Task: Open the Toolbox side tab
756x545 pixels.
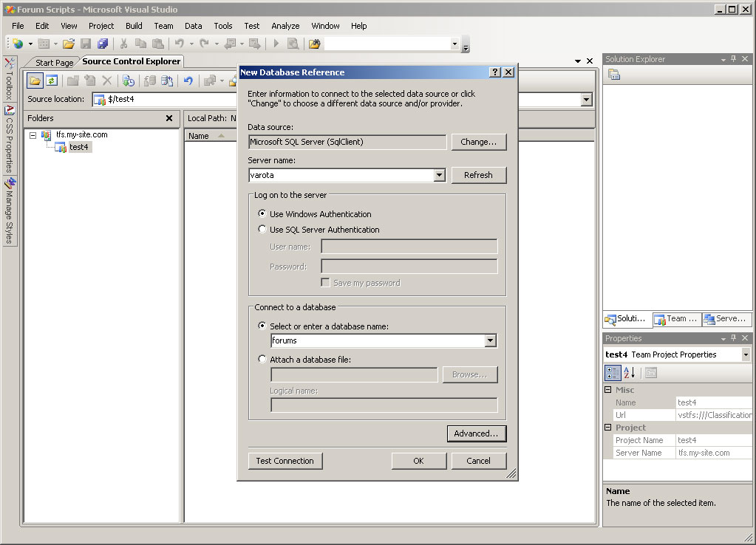Action: pos(9,78)
